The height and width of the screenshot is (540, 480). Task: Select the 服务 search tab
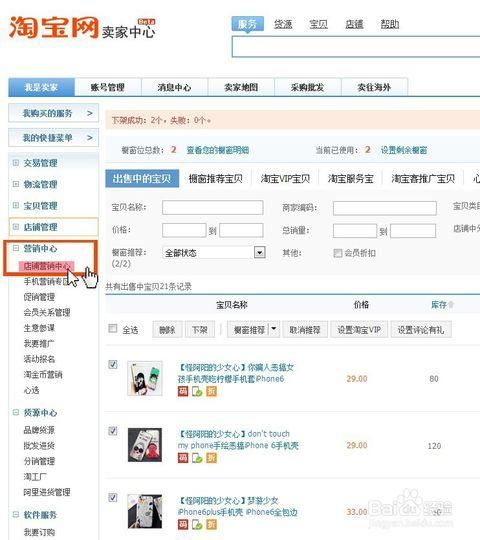click(248, 24)
